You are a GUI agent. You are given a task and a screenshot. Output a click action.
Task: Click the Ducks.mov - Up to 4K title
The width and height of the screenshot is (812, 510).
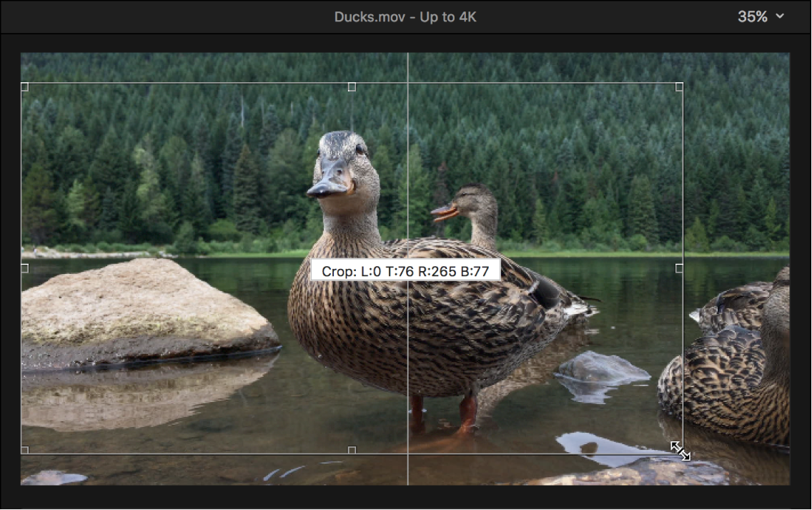click(405, 16)
